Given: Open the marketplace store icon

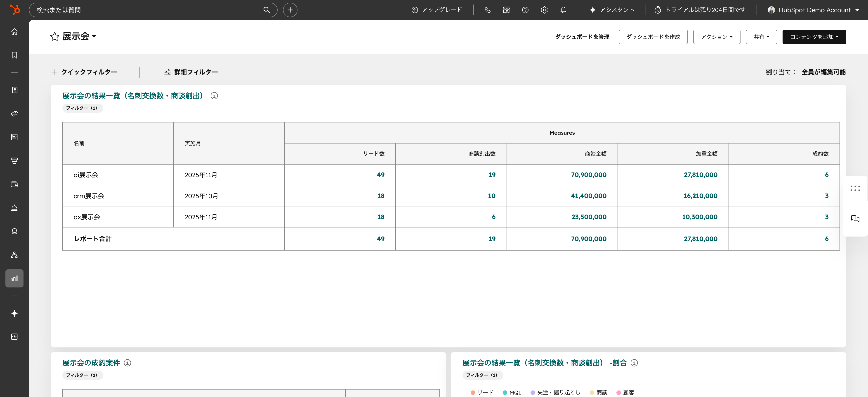Looking at the screenshot, I should click(506, 10).
